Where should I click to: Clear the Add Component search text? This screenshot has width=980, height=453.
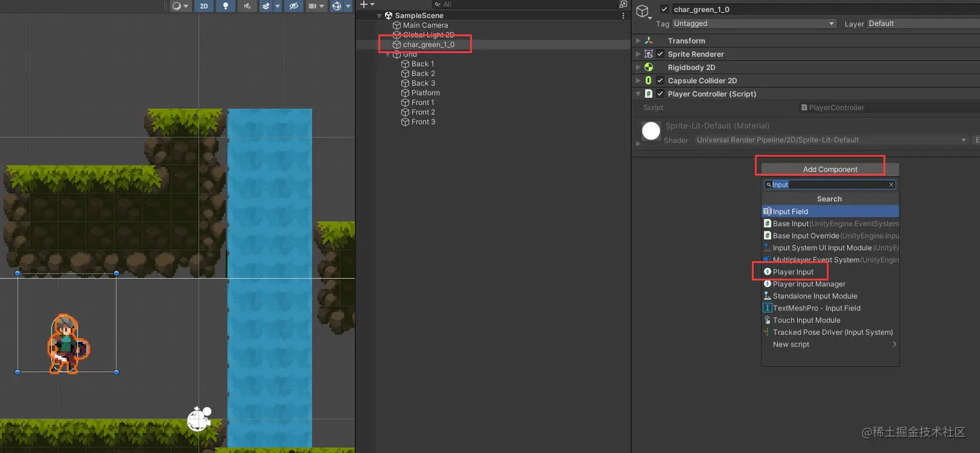pos(891,185)
